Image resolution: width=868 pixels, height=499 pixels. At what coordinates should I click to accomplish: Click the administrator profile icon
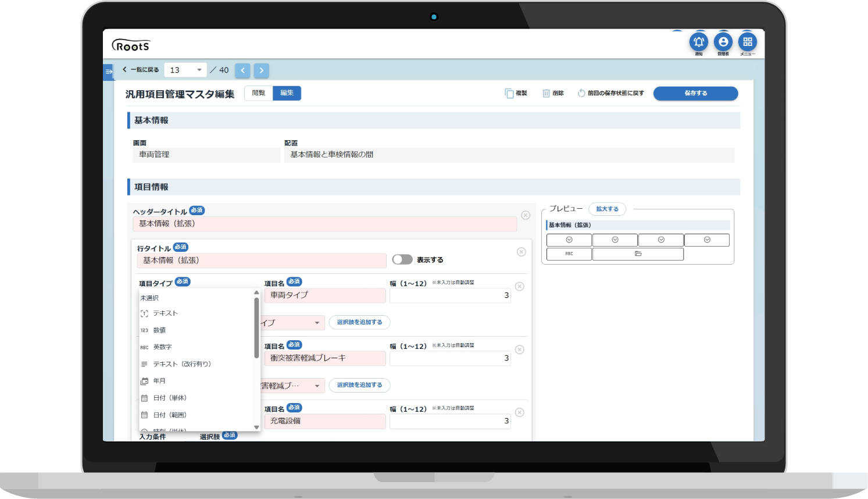(x=723, y=42)
